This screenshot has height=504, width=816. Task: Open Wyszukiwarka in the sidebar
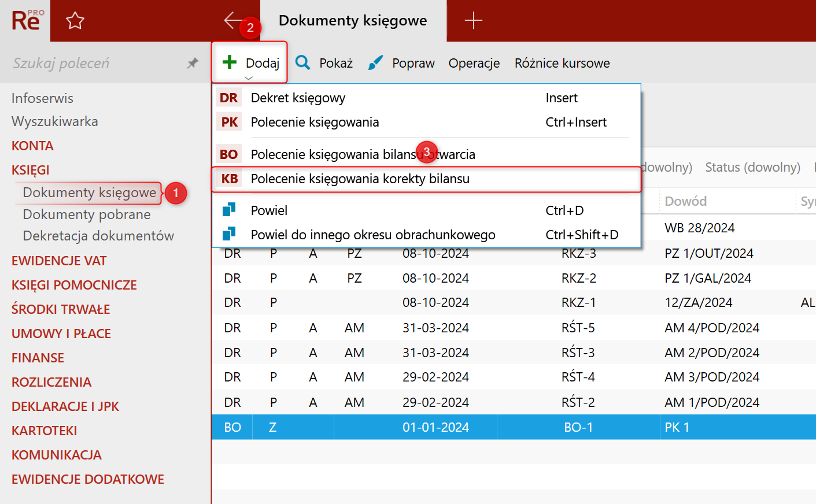point(54,121)
